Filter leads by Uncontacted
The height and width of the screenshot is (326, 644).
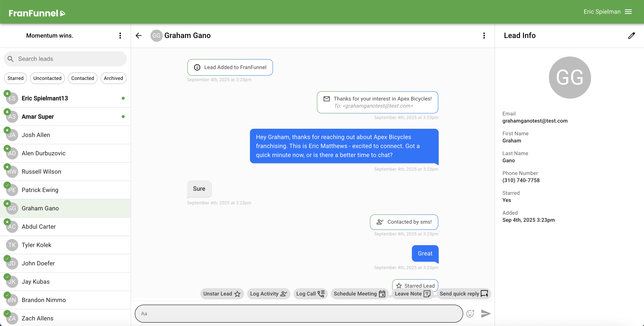(x=47, y=78)
